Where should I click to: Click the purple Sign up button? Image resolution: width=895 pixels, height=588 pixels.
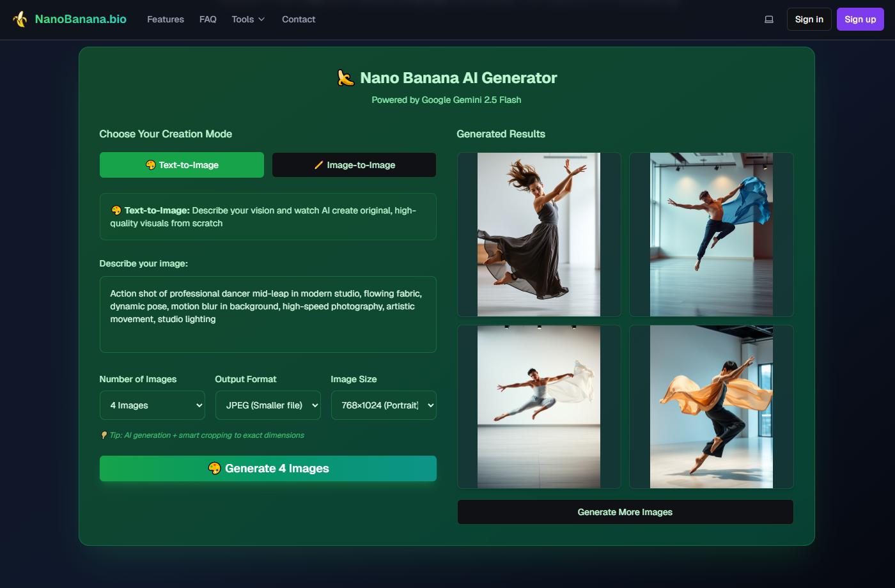click(860, 19)
